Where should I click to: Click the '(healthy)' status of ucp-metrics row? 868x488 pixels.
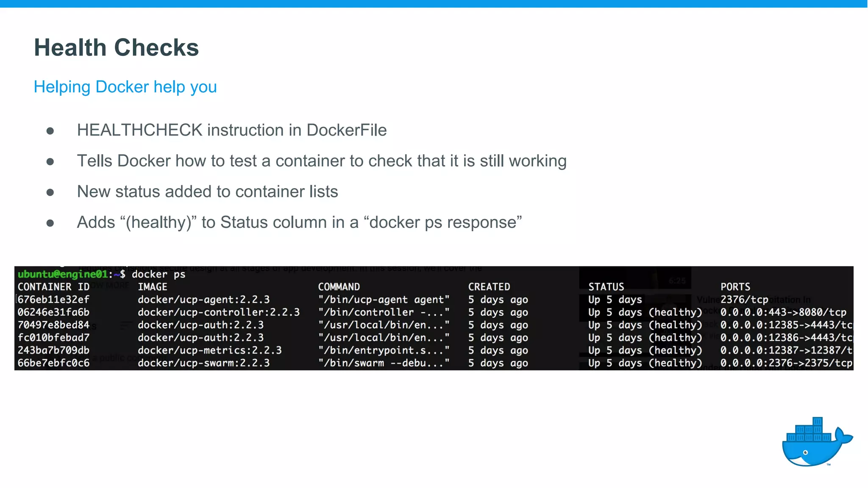click(675, 350)
